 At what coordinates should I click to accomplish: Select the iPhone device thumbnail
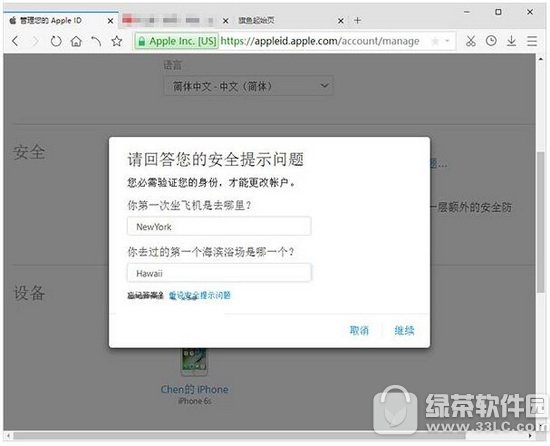tap(194, 361)
